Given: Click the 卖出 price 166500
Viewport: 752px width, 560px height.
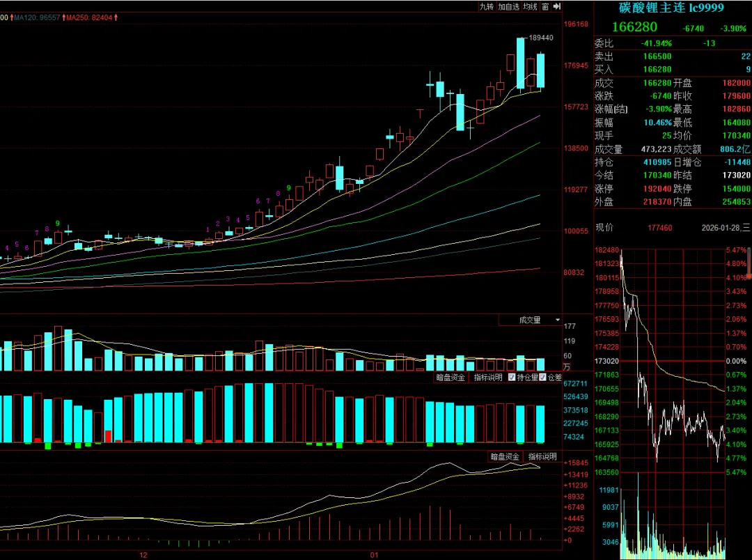Looking at the screenshot, I should pos(657,56).
